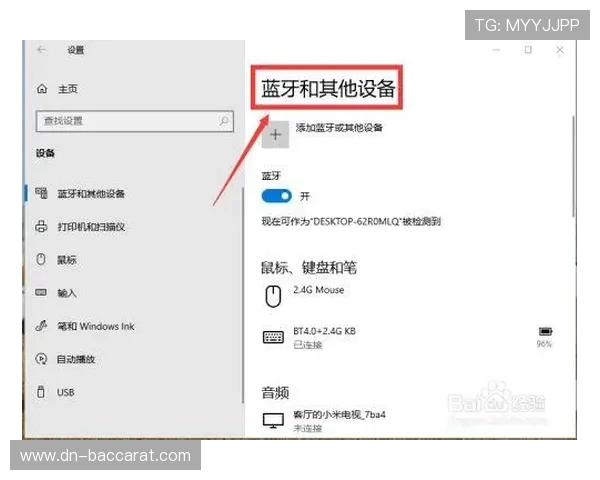Click the USB icon in the sidebar
Viewport: 600px width, 480px height.
tap(41, 392)
